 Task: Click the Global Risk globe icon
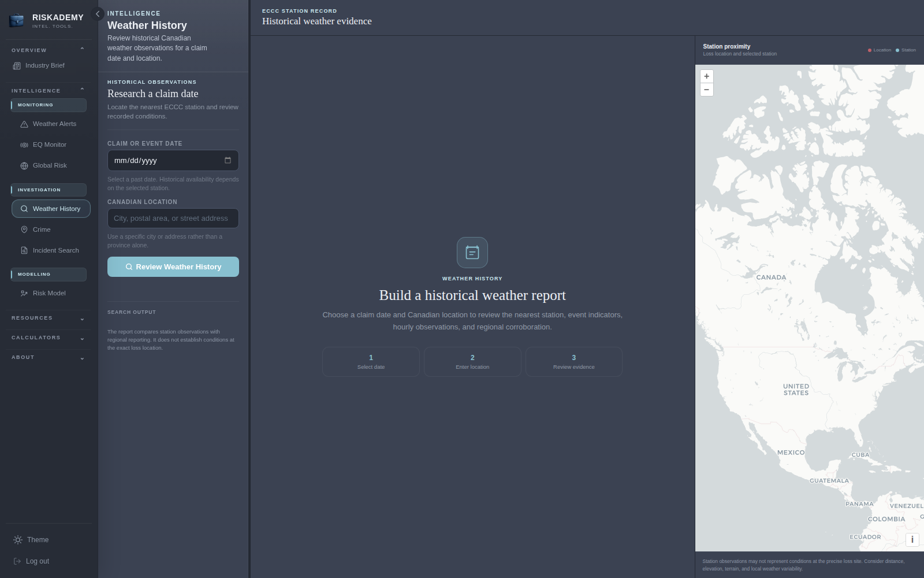(24, 166)
